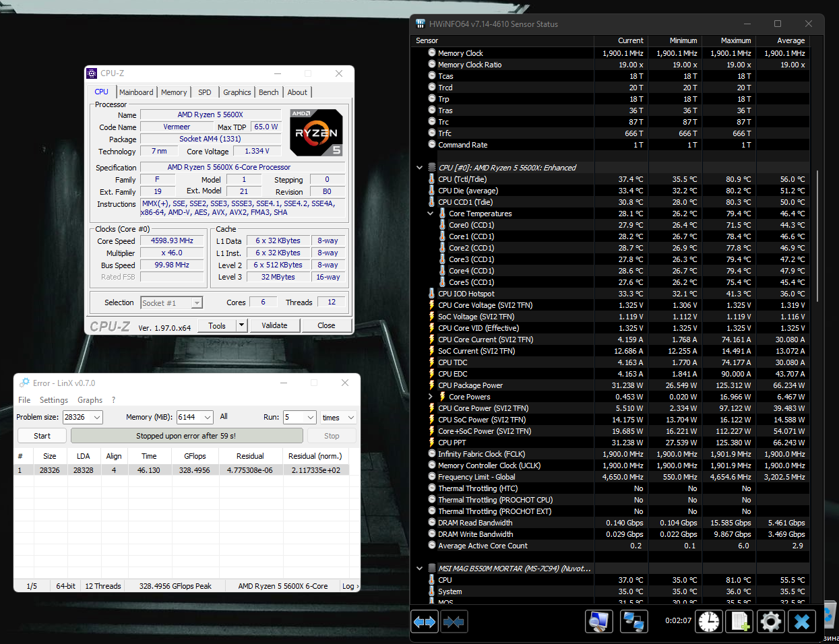Open the Memory (MiB) dropdown in LinX
Image resolution: width=839 pixels, height=644 pixels.
[x=208, y=418]
